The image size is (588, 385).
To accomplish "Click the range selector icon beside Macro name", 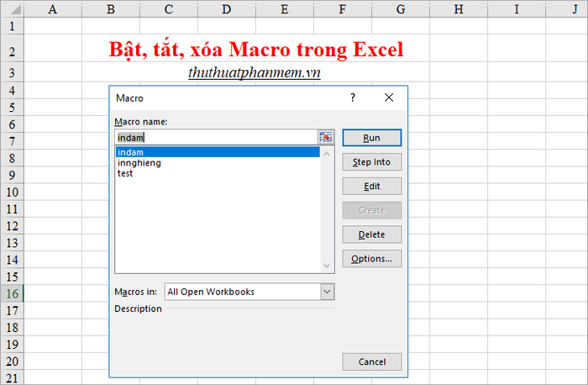I will coord(326,137).
